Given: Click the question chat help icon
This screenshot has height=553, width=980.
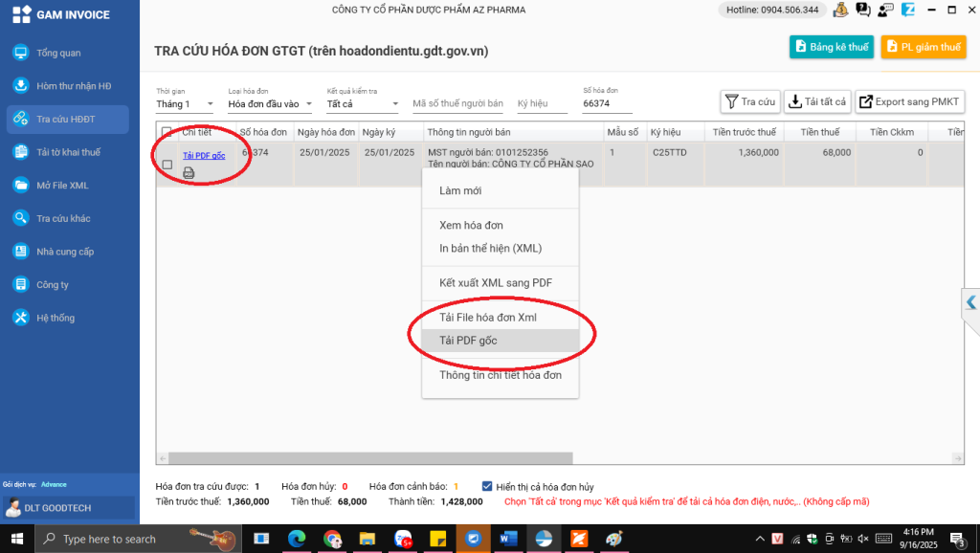Looking at the screenshot, I should pyautogui.click(x=863, y=10).
